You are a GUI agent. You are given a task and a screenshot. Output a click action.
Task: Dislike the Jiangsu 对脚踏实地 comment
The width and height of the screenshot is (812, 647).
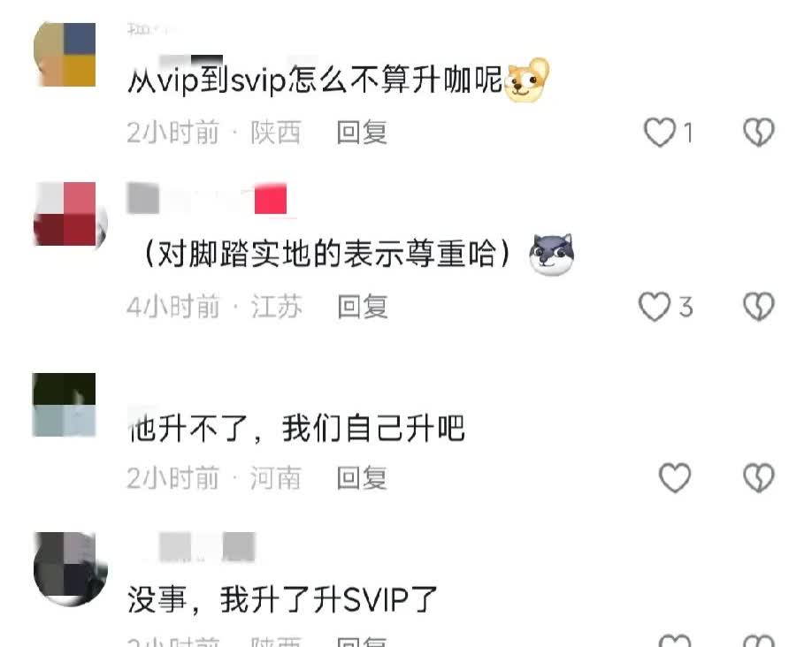click(x=759, y=307)
